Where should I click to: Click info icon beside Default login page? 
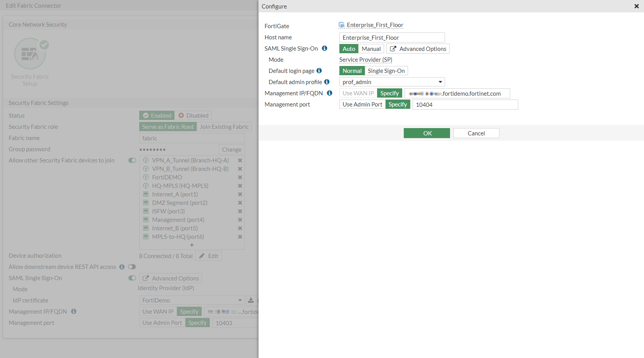[x=319, y=71]
